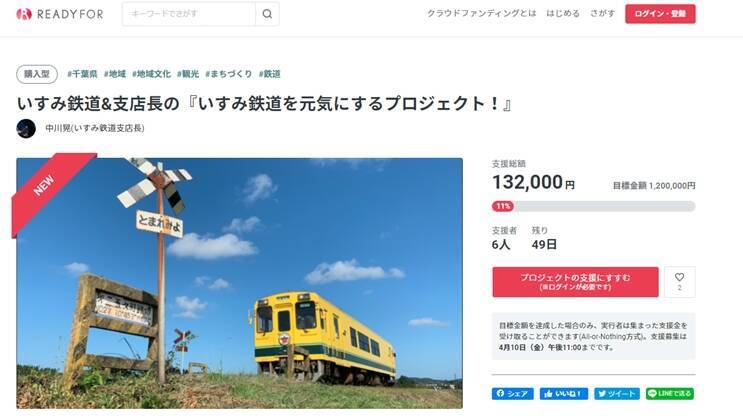Open the さがす menu item
This screenshot has width=743, height=418.
click(602, 14)
